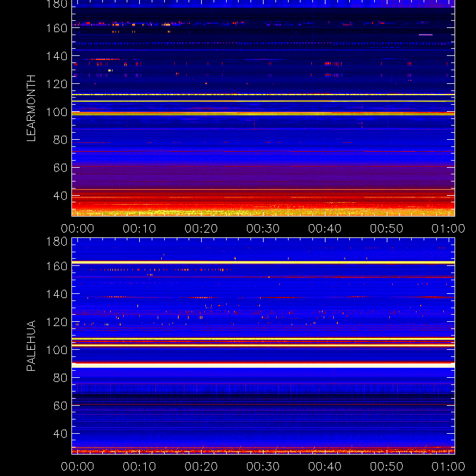This screenshot has width=476, height=476.
Task: Click the short red dash near 155 at 00:56 on the LEARMONTH plot
Action: tap(425, 35)
